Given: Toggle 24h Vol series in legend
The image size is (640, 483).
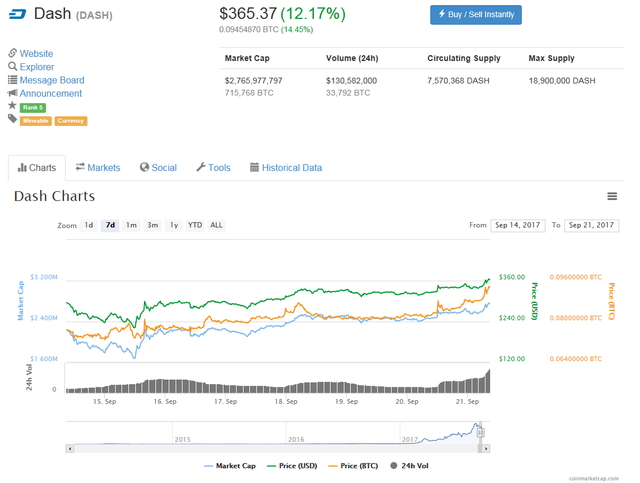Looking at the screenshot, I should click(409, 466).
